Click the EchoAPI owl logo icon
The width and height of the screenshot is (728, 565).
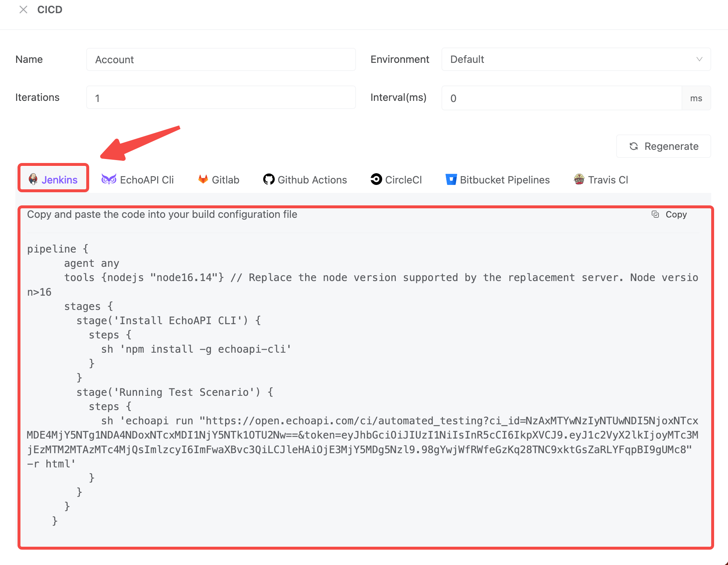[x=109, y=179]
